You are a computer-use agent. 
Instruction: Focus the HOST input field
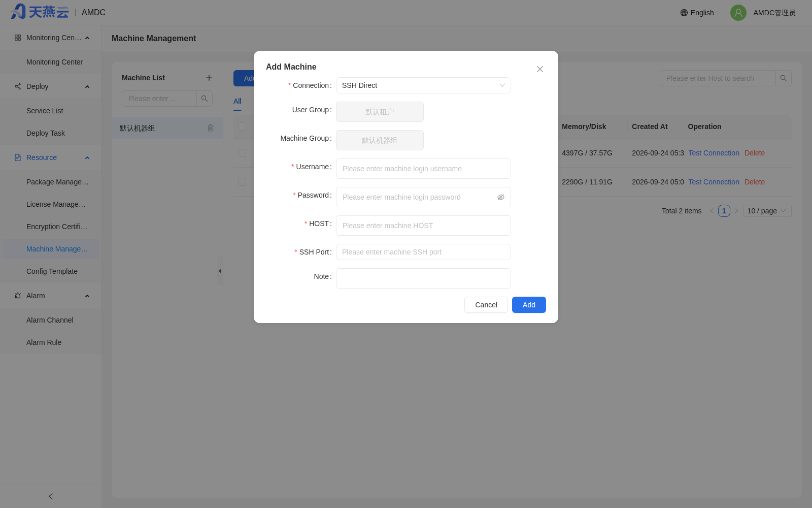(423, 226)
